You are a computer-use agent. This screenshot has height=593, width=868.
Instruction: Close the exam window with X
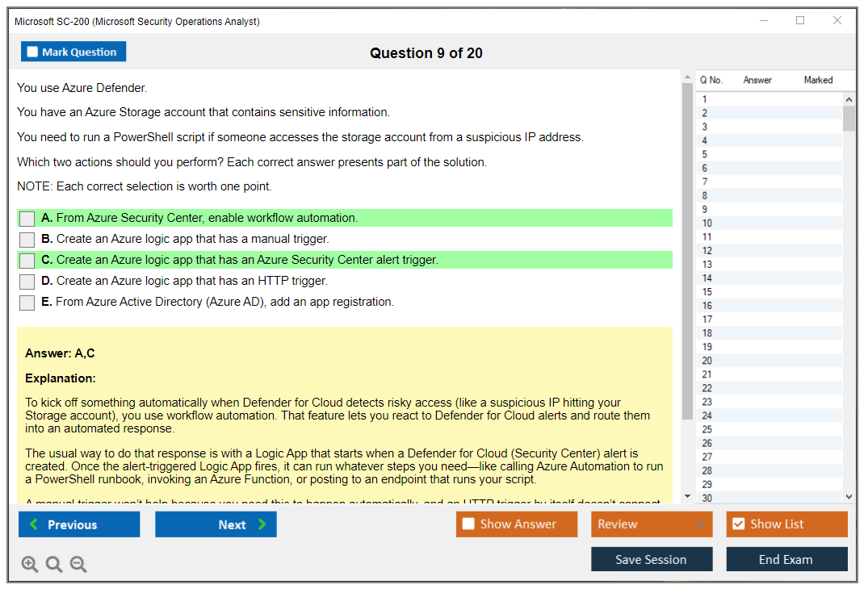click(x=837, y=21)
